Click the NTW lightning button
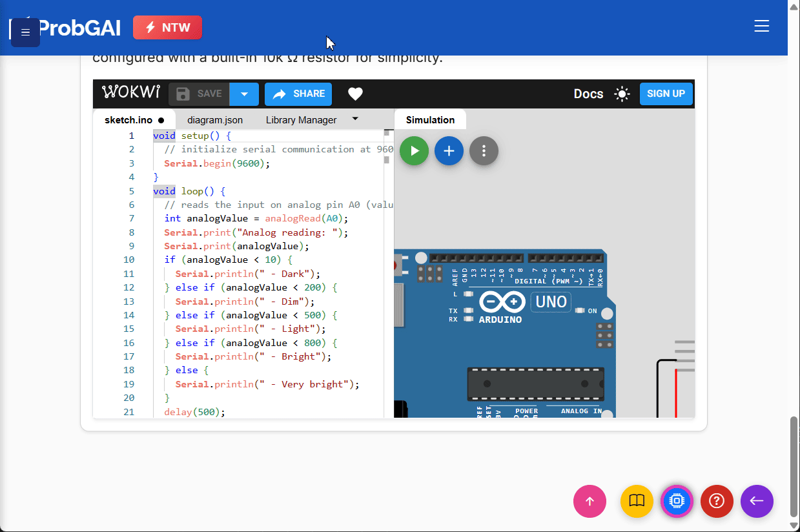Viewport: 800px width, 532px height. pos(168,27)
